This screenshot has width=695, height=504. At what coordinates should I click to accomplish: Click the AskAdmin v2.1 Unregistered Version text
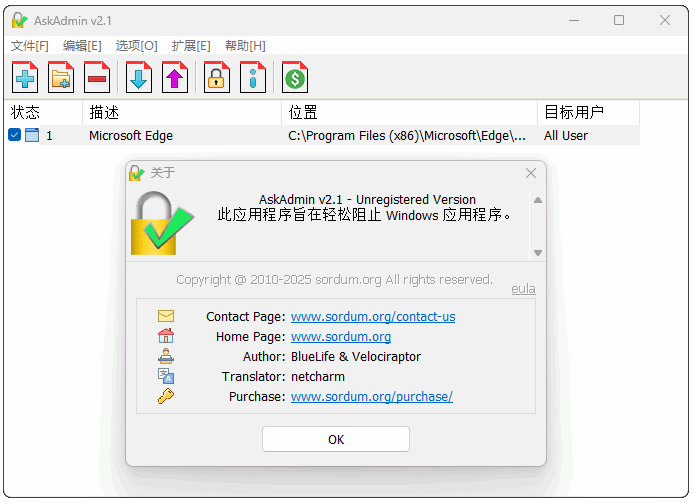[x=367, y=199]
